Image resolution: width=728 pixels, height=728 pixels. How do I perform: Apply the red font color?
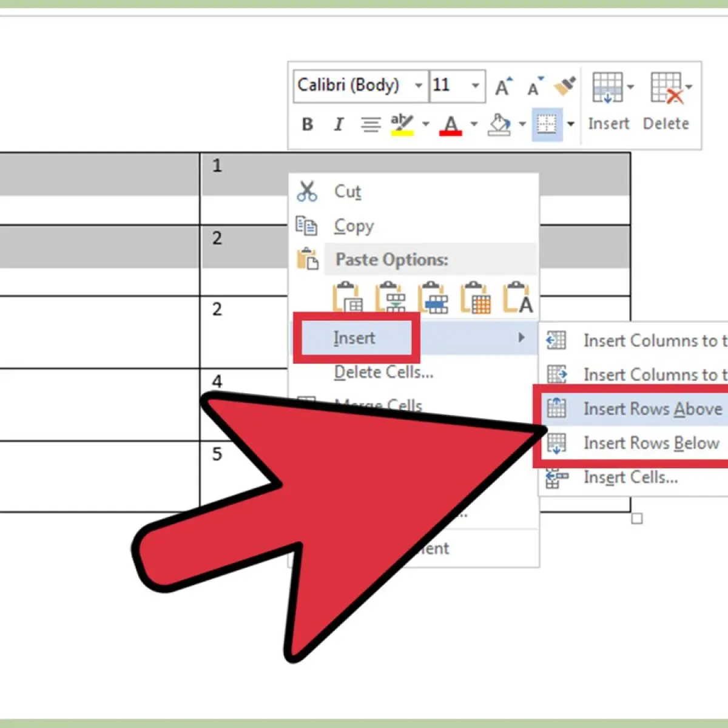[451, 125]
